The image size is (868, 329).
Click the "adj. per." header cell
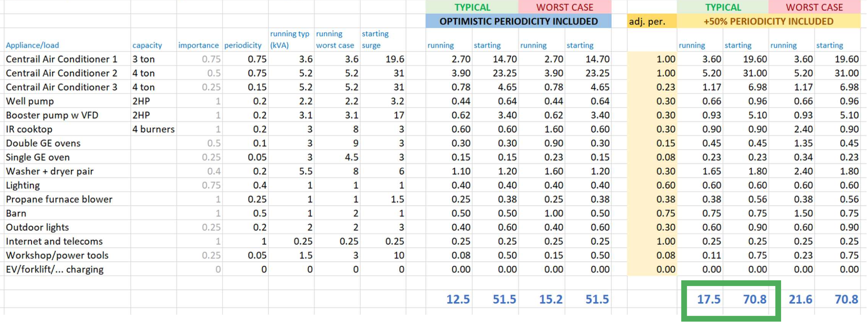pos(652,21)
